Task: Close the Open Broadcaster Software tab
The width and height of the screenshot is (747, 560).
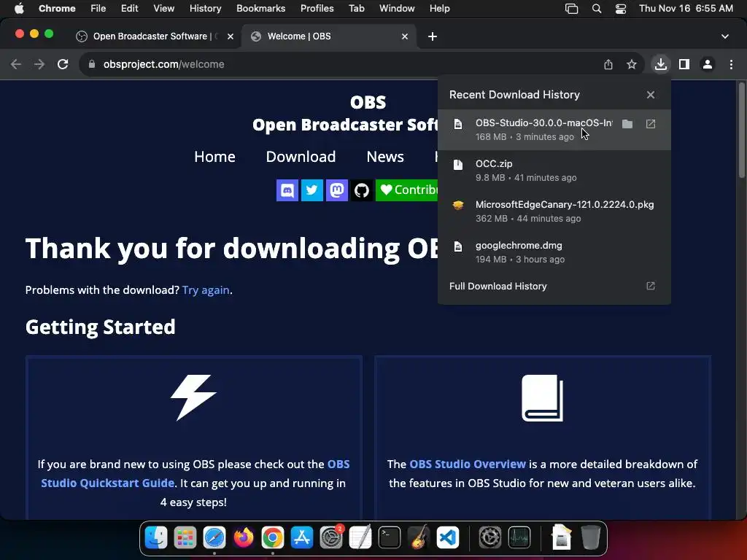Action: [x=231, y=36]
